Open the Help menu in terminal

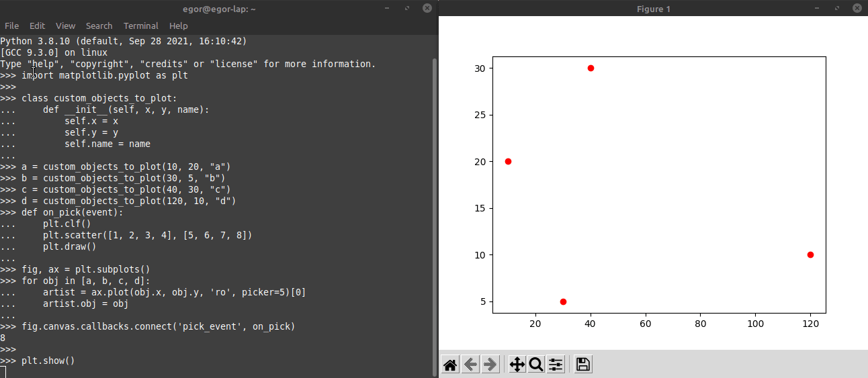pyautogui.click(x=179, y=26)
